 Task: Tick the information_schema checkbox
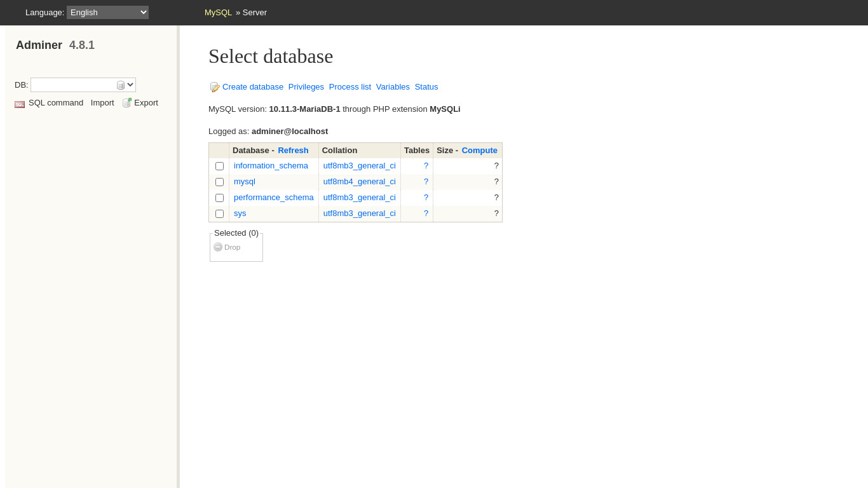219,166
